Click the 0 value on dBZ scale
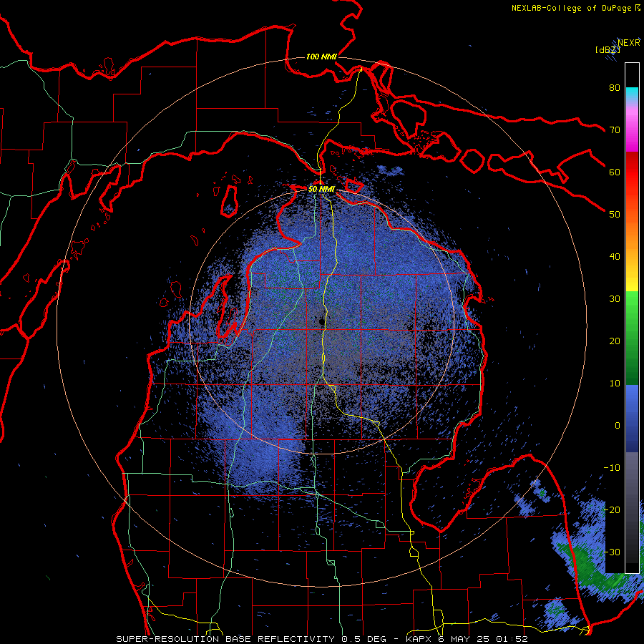Image resolution: width=644 pixels, height=644 pixels. tap(618, 426)
